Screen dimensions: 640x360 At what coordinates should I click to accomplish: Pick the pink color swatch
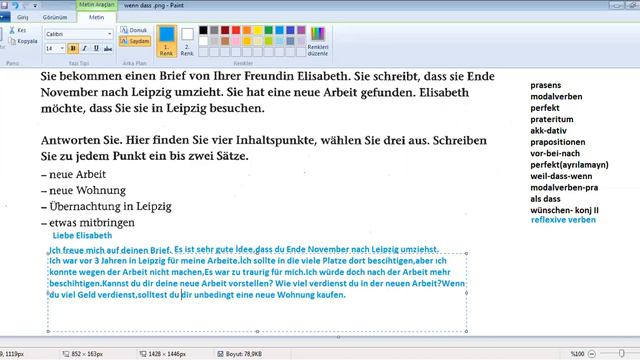pyautogui.click(x=236, y=41)
